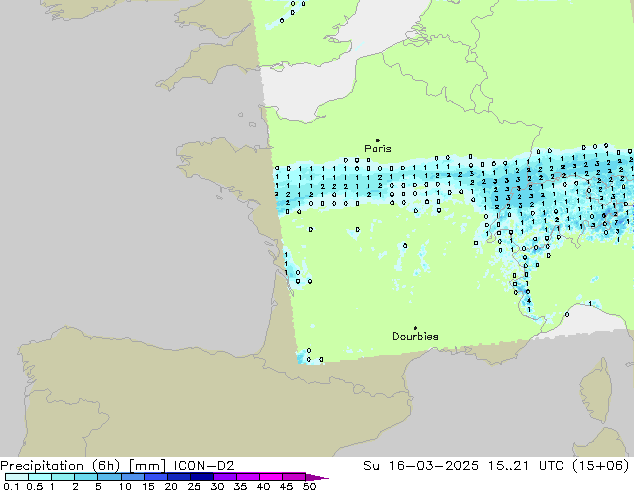This screenshot has width=634, height=490.
Task: Click the above-50 legend arrow tip
Action: click(x=317, y=477)
